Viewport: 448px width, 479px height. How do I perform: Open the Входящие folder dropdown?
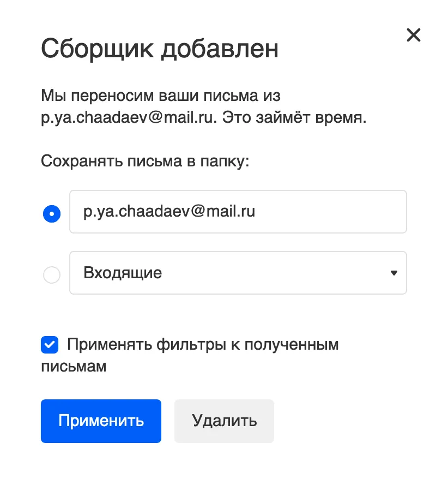click(x=238, y=273)
